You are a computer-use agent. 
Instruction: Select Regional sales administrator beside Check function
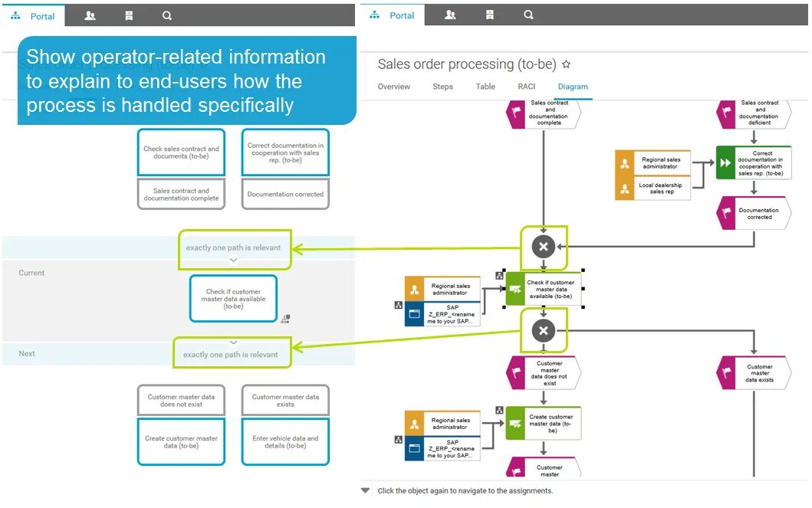[x=442, y=289]
